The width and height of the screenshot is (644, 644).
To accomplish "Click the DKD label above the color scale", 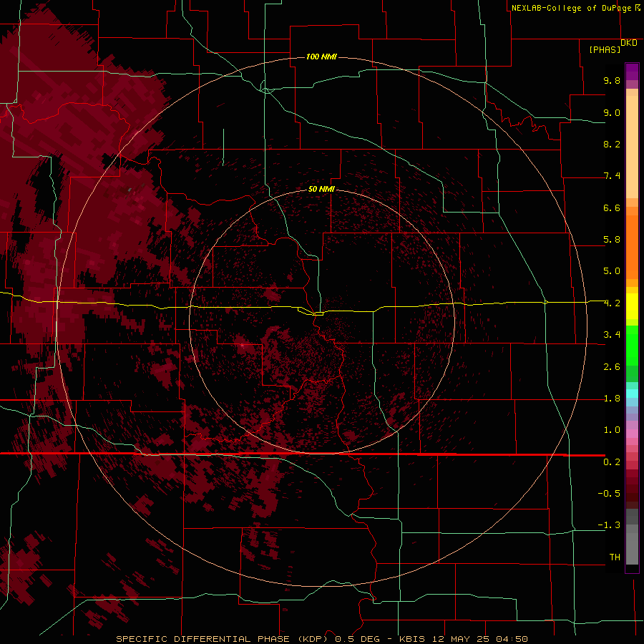I will coord(629,43).
